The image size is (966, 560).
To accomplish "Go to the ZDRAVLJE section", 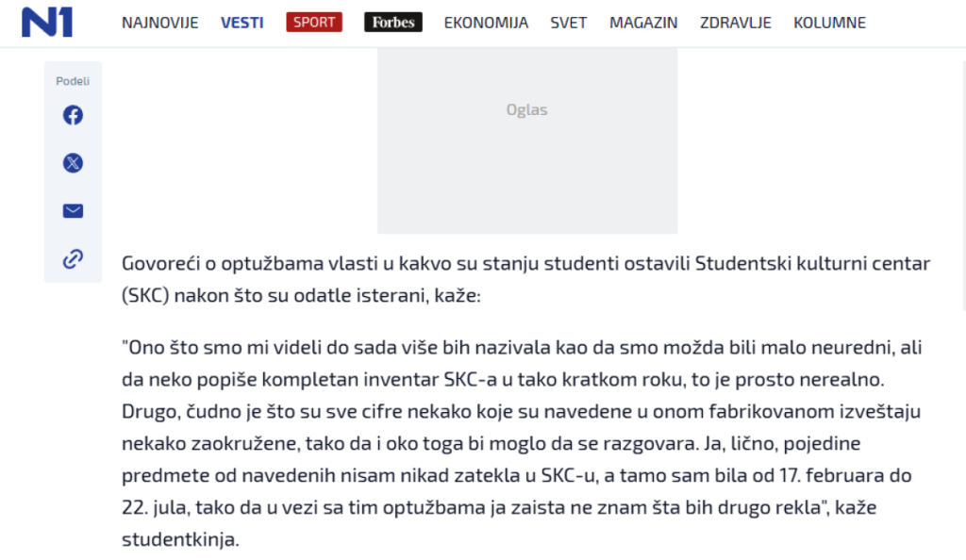I will pyautogui.click(x=736, y=23).
